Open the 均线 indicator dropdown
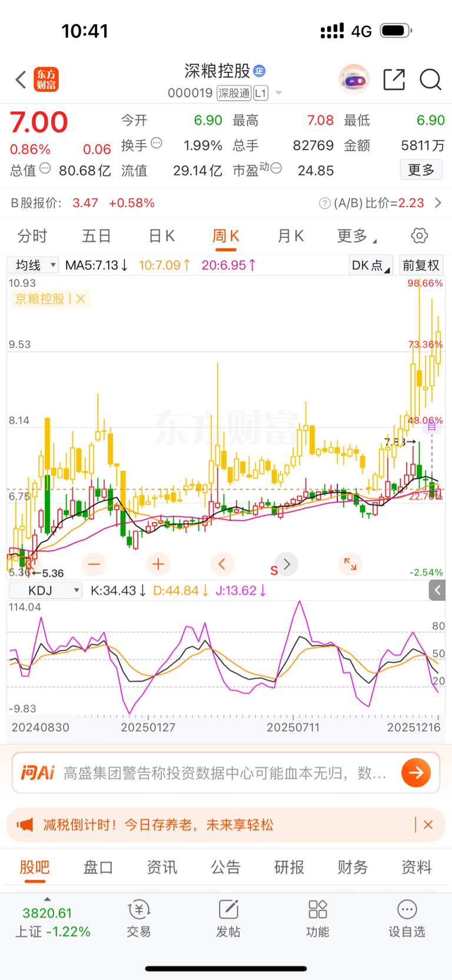 pyautogui.click(x=33, y=265)
